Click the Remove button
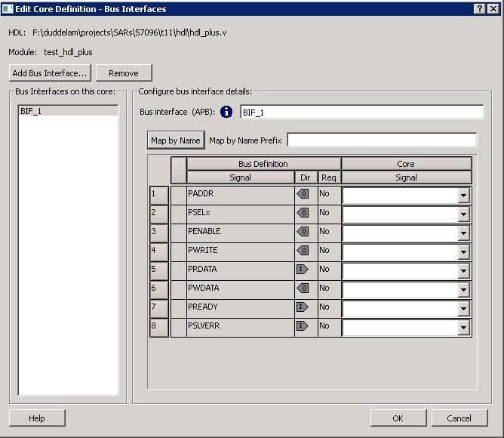 [123, 73]
